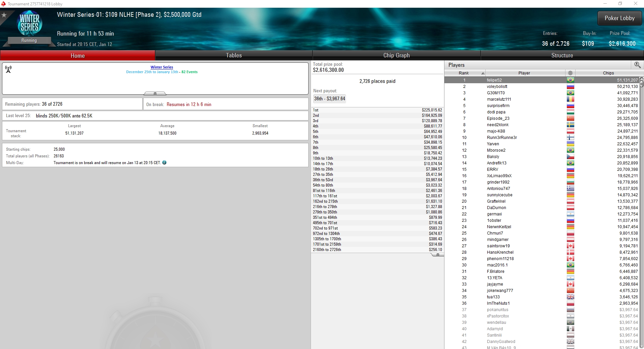Click Antoniou747's Greece flag icon
The height and width of the screenshot is (349, 644).
(x=570, y=189)
